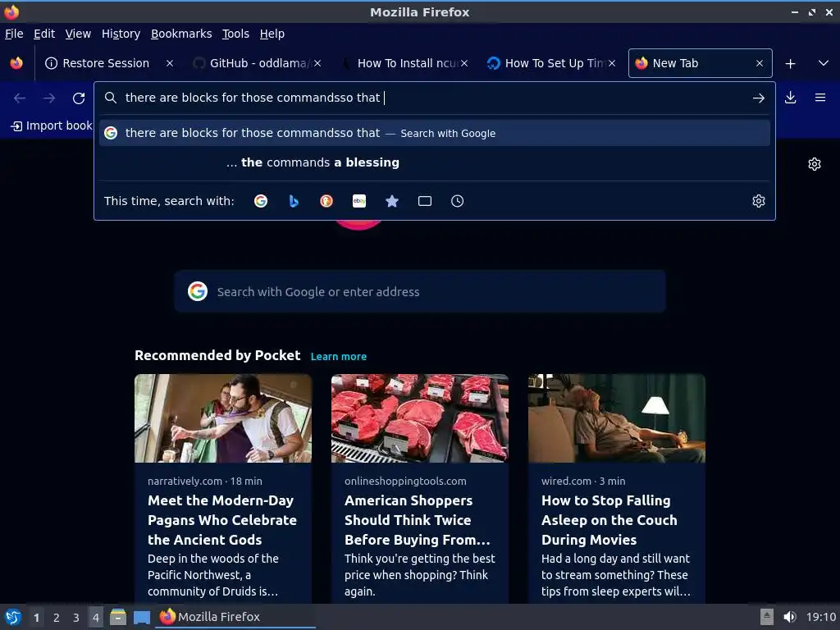Switch to workspace 4 in the taskbar
Image resolution: width=840 pixels, height=630 pixels.
point(96,618)
